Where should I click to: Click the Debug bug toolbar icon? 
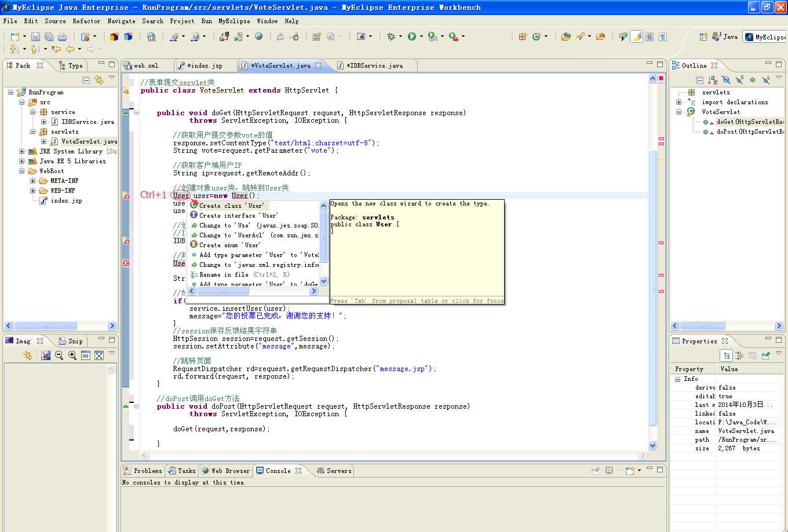point(391,36)
